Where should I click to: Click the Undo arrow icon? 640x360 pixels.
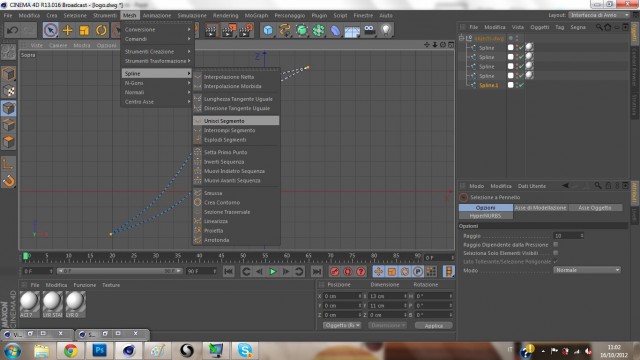point(13,30)
